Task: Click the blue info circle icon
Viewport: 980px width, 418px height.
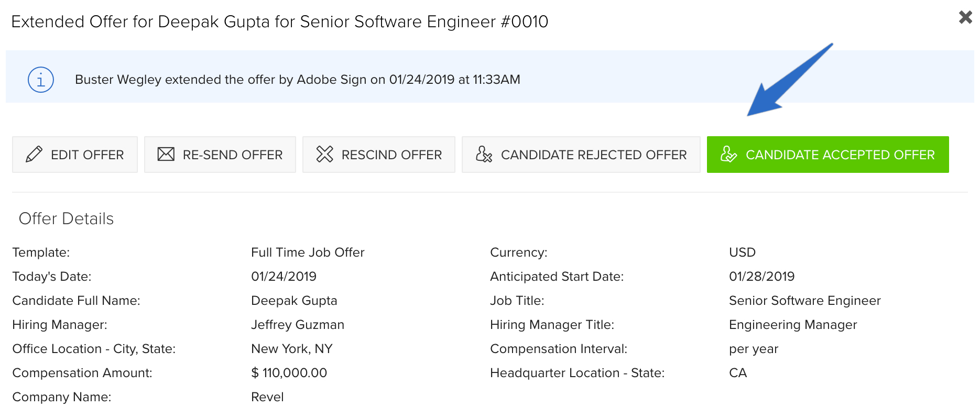Action: point(41,80)
